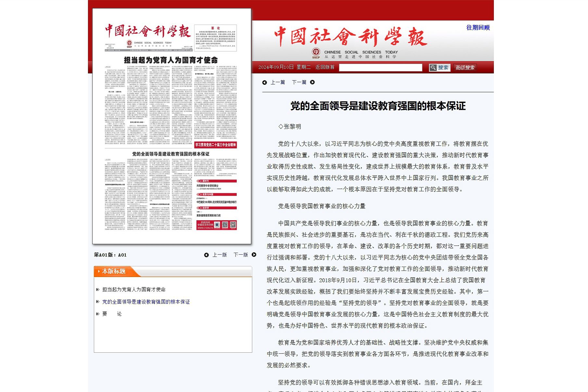The width and height of the screenshot is (588, 392).
Task: Click the magnifier 搜索 search icon
Action: click(x=433, y=68)
